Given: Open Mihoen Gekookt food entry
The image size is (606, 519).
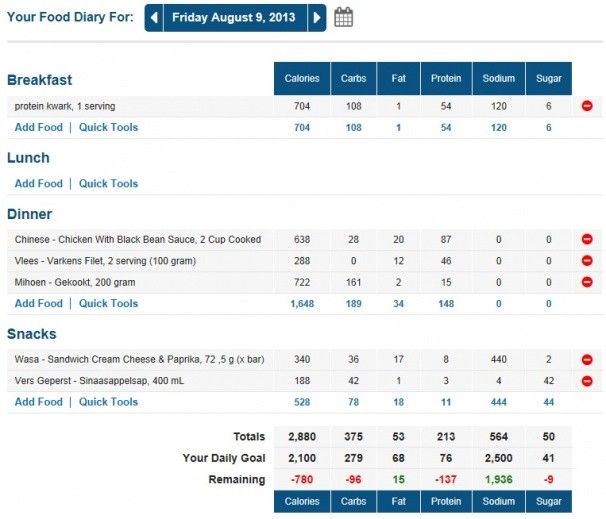Looking at the screenshot, I should click(x=75, y=283).
